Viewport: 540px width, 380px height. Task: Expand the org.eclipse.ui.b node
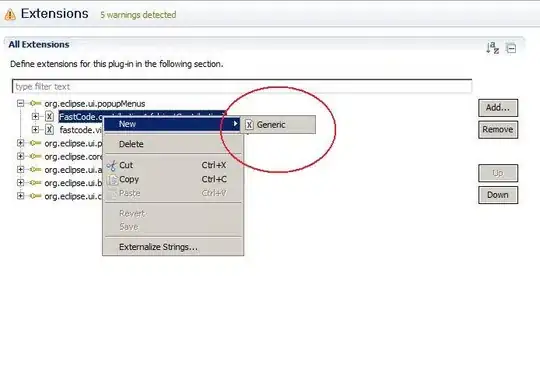coord(21,182)
